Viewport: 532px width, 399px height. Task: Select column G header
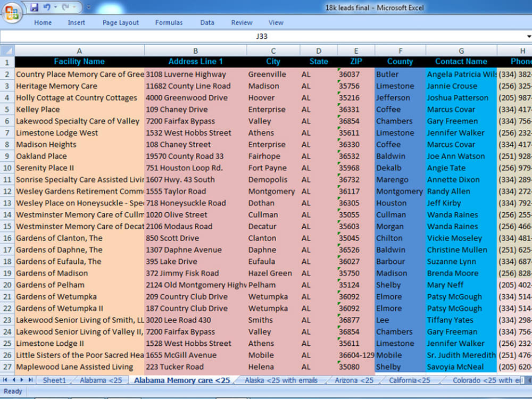pos(461,51)
